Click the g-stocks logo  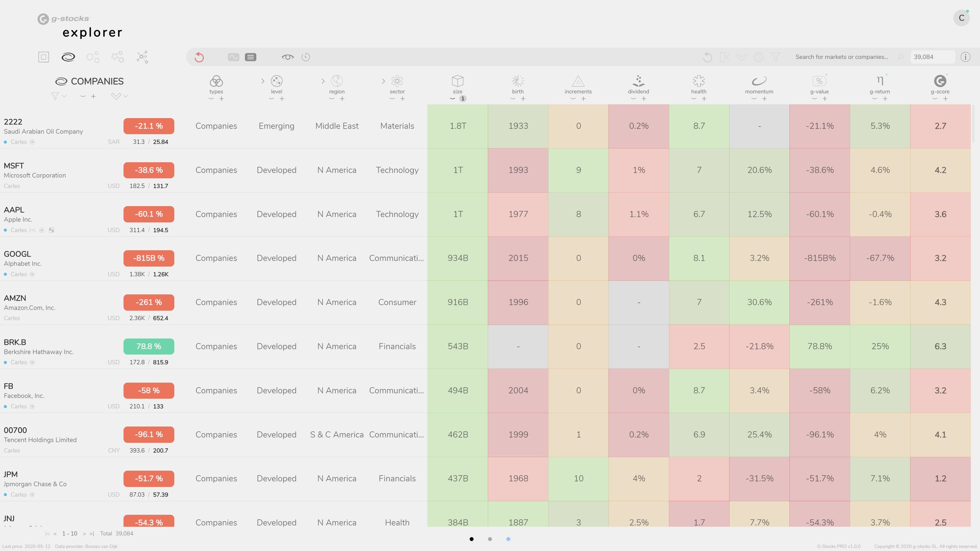tap(64, 19)
